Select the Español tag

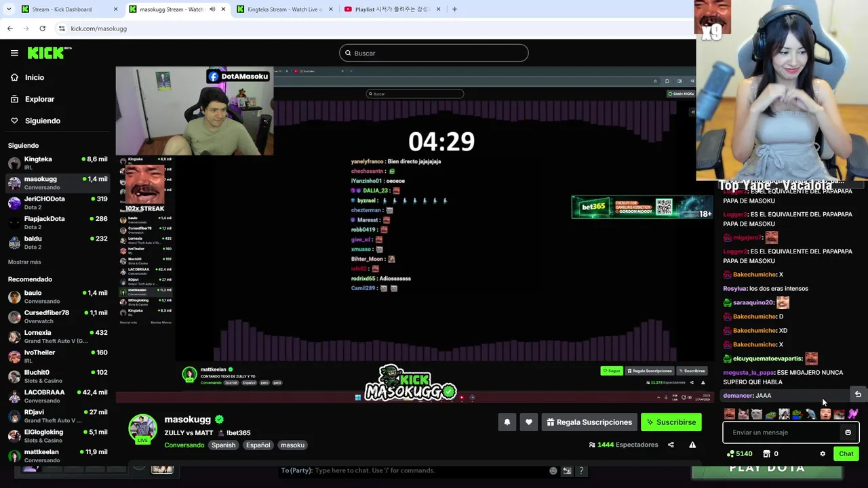tap(258, 445)
